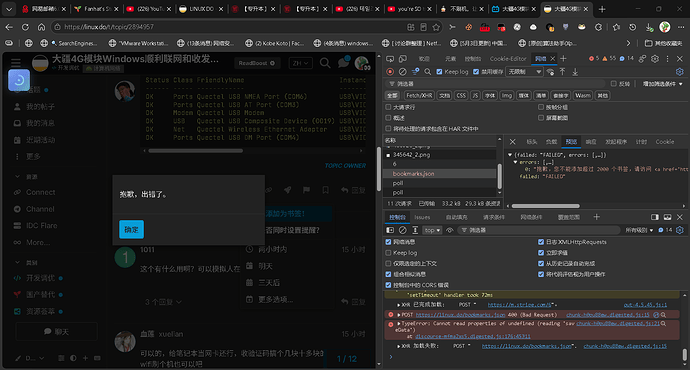The width and height of the screenshot is (690, 370).
Task: Add new DevTools tab plus icon
Action: (563, 59)
